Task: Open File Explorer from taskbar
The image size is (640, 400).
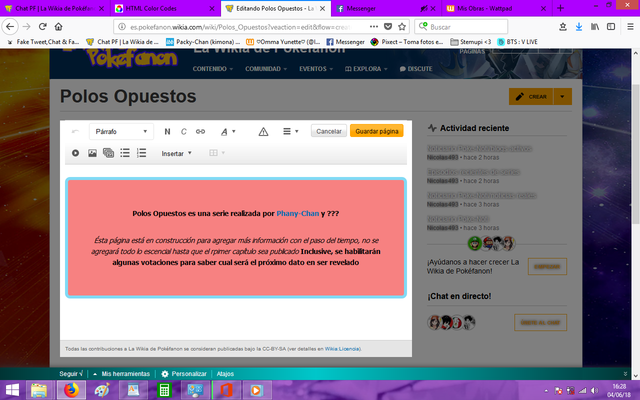Action: click(39, 390)
